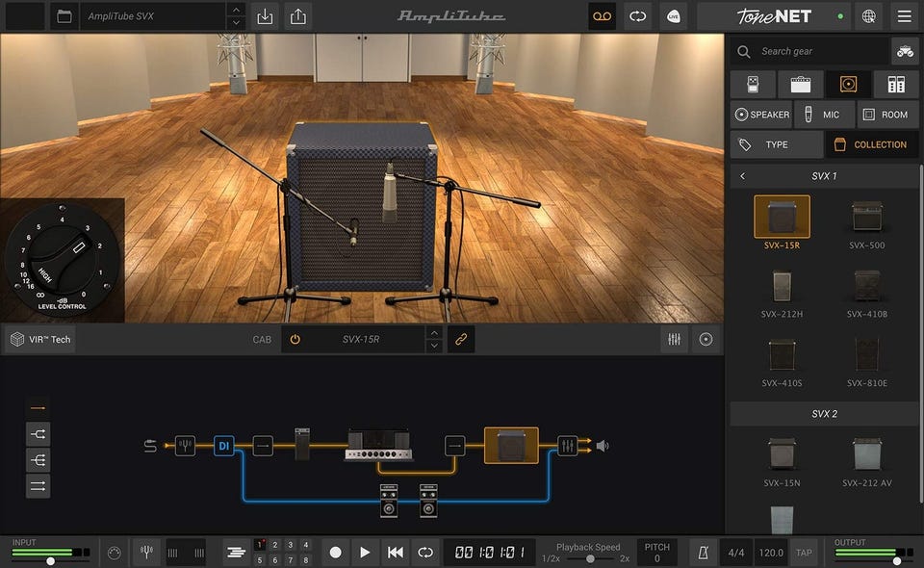Select track slot 8

pyautogui.click(x=305, y=560)
